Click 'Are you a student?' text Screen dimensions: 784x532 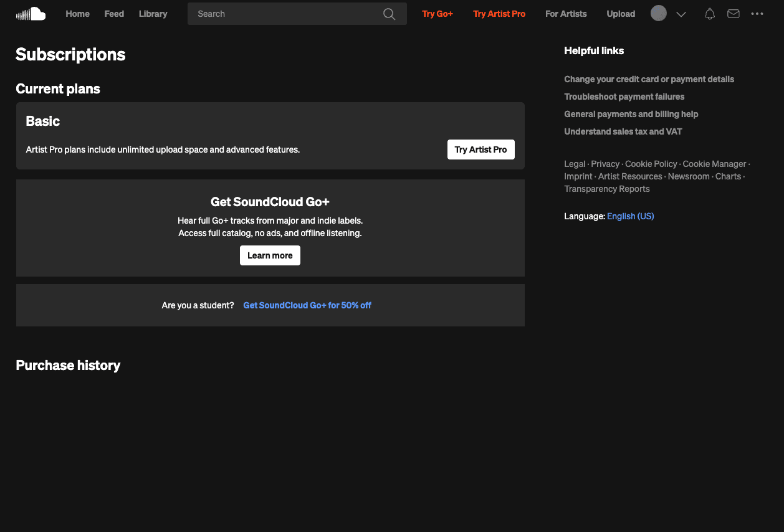click(198, 305)
